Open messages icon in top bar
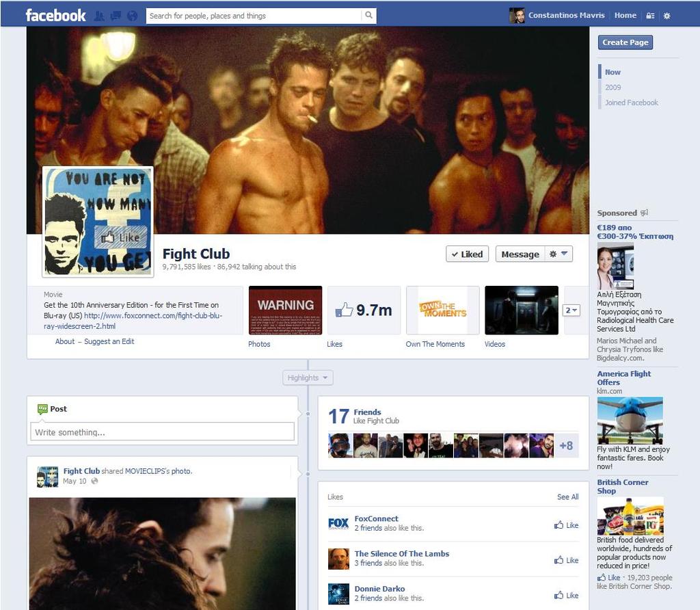The width and height of the screenshot is (700, 610). [x=116, y=16]
